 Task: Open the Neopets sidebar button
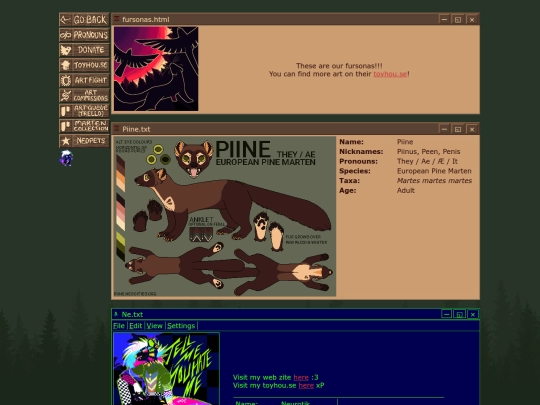click(x=84, y=141)
